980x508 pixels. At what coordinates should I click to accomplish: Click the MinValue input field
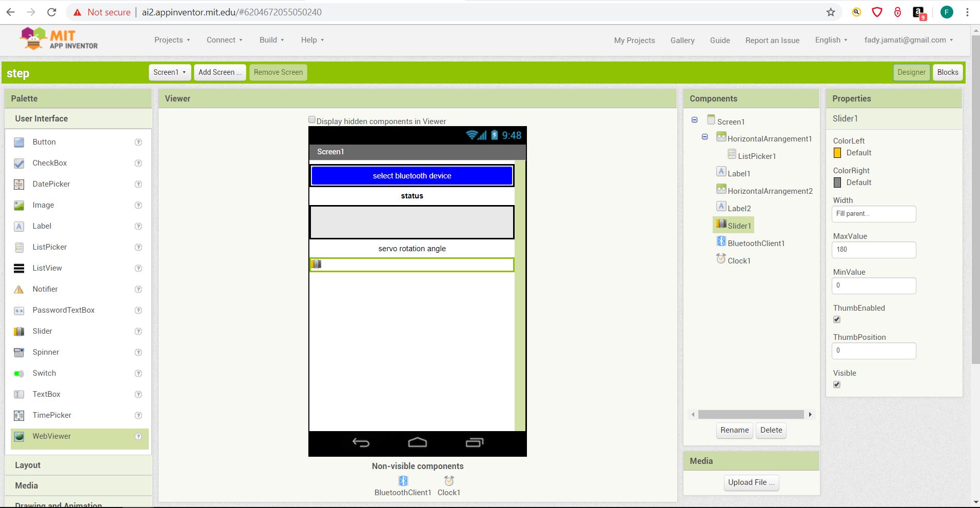click(874, 286)
